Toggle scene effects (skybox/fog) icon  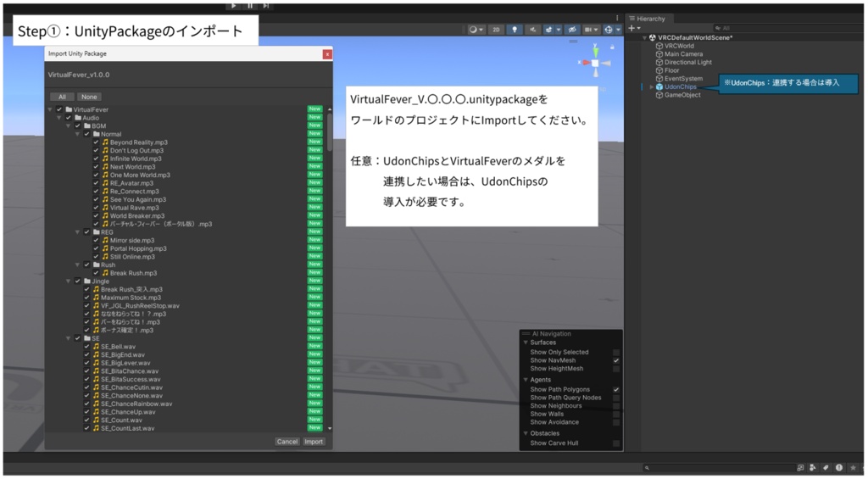548,30
